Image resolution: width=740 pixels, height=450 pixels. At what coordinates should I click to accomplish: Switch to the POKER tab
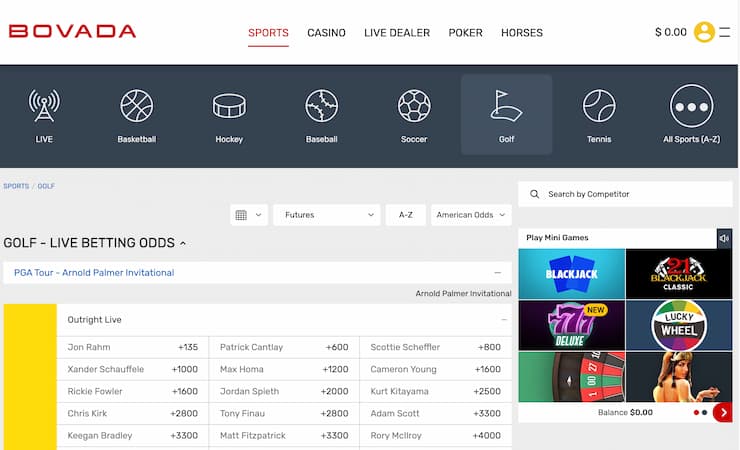coord(465,33)
